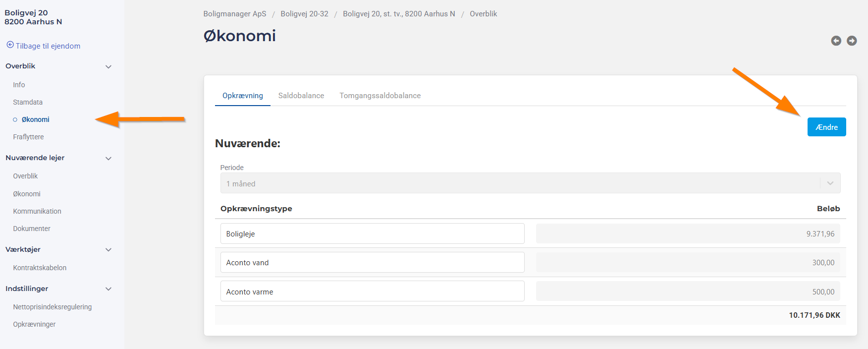The height and width of the screenshot is (349, 868).
Task: Open the Tomgangssaldobalance tab
Action: (380, 96)
